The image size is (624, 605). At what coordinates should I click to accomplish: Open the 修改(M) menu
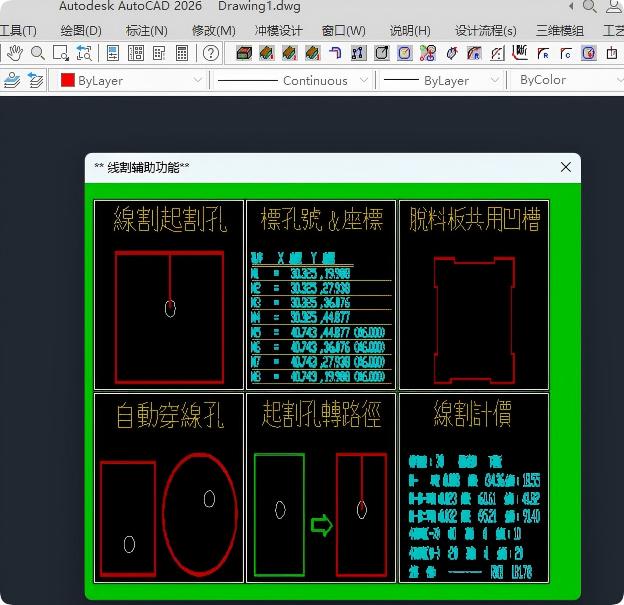coord(214,31)
